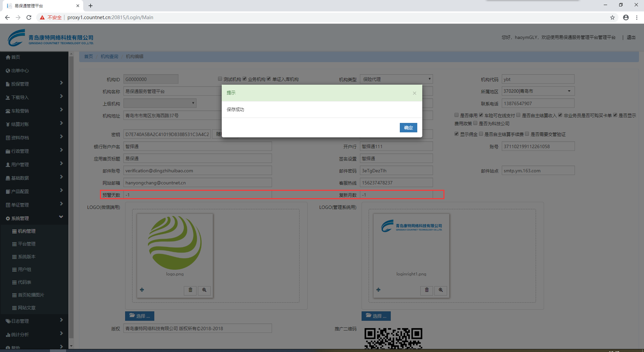Expand the 投保管理 sidebar arrow

(61, 83)
